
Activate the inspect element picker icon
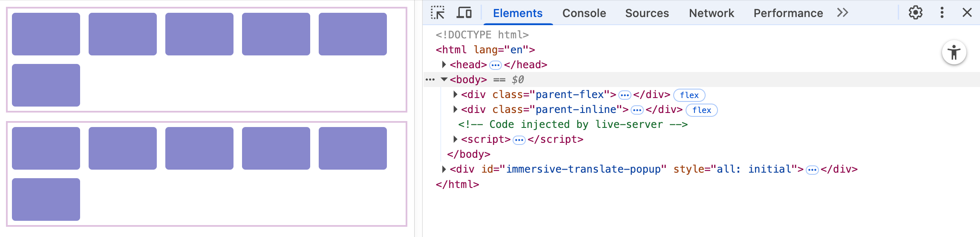(438, 13)
